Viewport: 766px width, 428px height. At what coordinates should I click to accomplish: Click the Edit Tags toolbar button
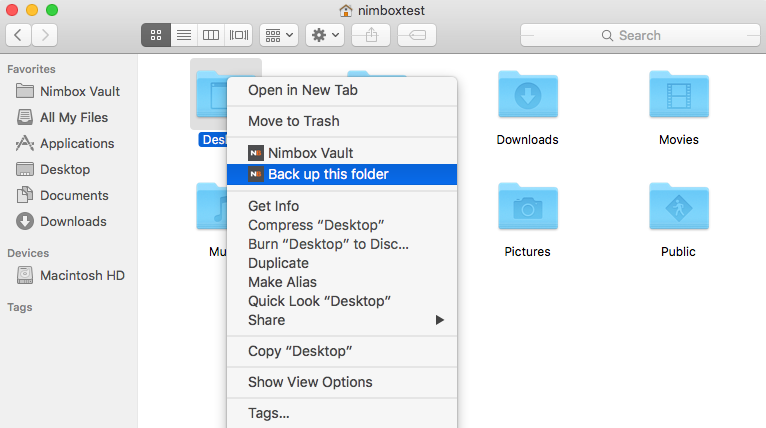(x=417, y=35)
